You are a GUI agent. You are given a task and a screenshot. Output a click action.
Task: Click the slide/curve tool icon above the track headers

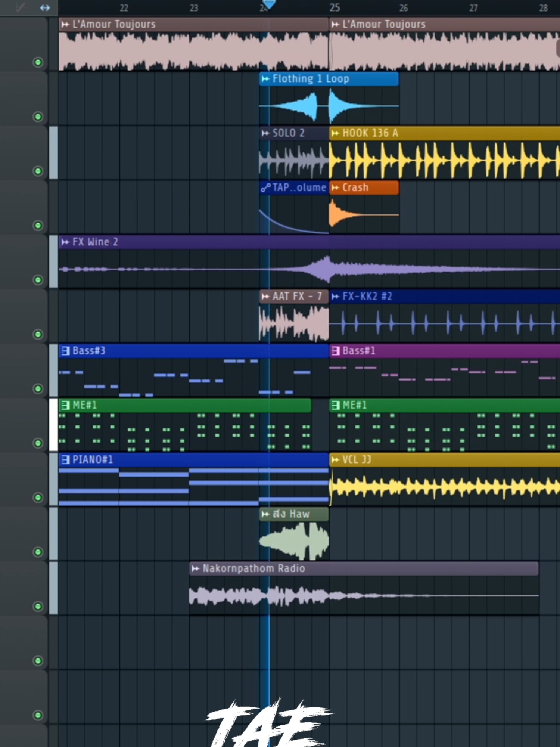pyautogui.click(x=21, y=7)
